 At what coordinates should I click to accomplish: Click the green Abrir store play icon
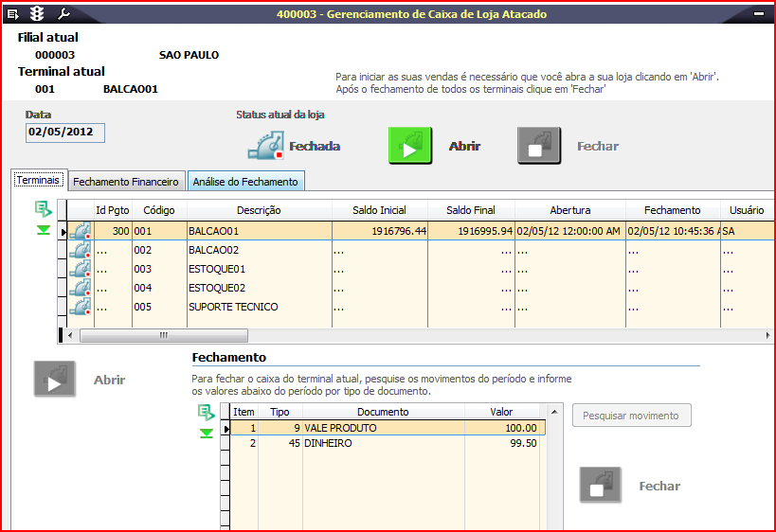tap(409, 147)
